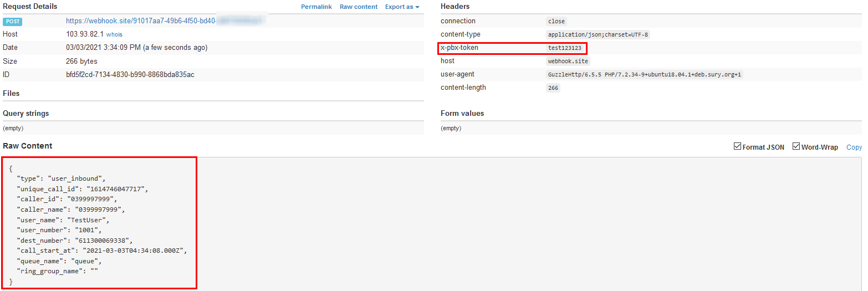The image size is (868, 291).
Task: View the Raw content link
Action: click(358, 7)
